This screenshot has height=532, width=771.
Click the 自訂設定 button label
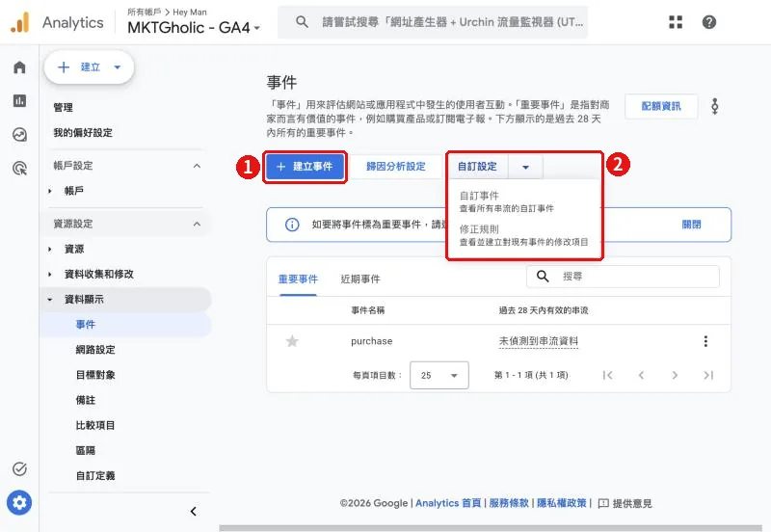coord(477,167)
